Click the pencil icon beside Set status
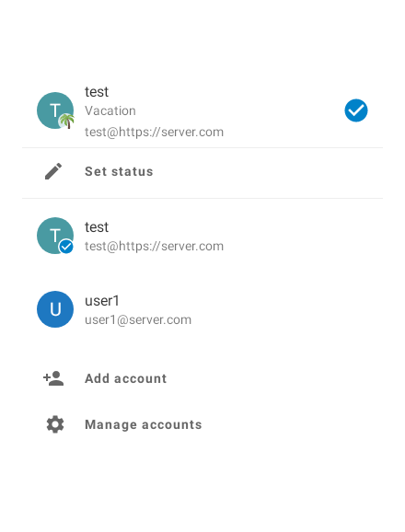 [x=53, y=171]
